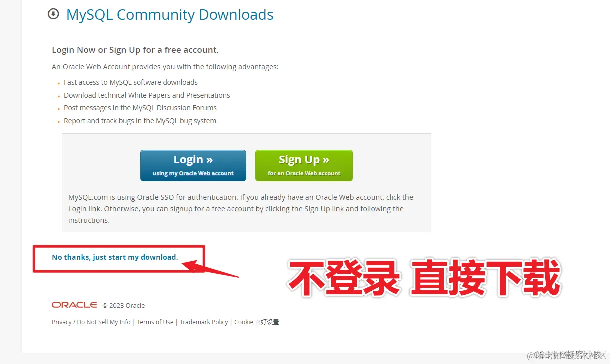Click the Login Now or Sign Up heading
Viewport: 610px width, 364px height.
pyautogui.click(x=135, y=50)
